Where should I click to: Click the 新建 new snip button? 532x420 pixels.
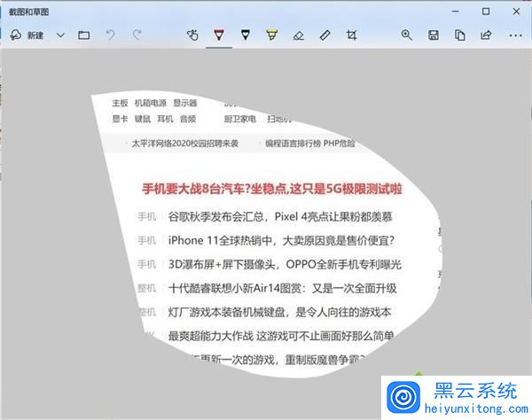[27, 35]
